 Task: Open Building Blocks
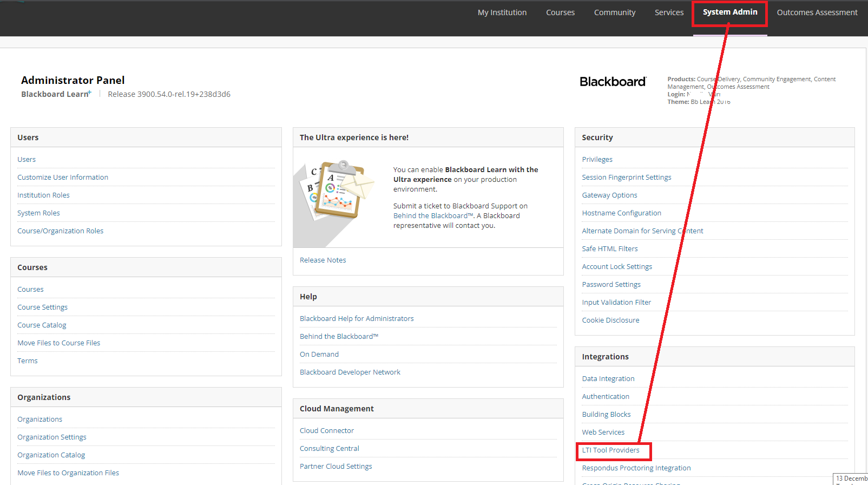coord(607,415)
